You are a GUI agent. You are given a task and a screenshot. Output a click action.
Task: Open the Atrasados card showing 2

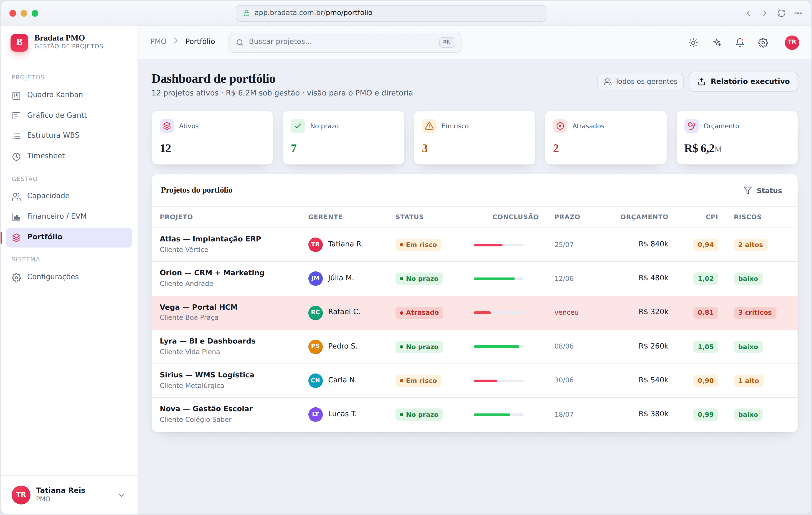[x=606, y=138]
